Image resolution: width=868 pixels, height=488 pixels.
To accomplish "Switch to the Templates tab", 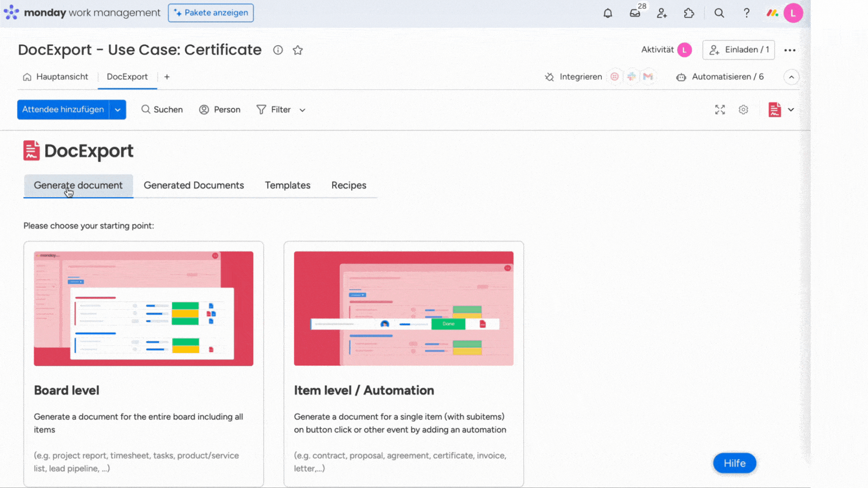I will click(x=288, y=185).
